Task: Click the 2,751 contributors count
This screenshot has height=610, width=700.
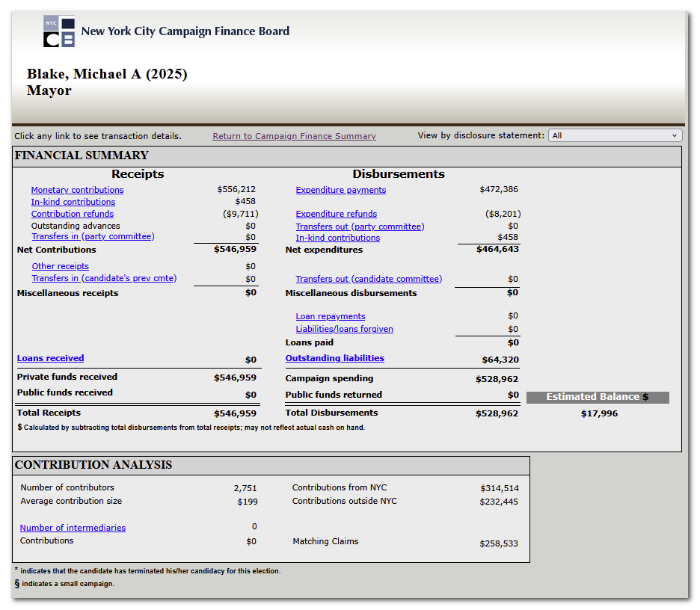Action: point(245,488)
